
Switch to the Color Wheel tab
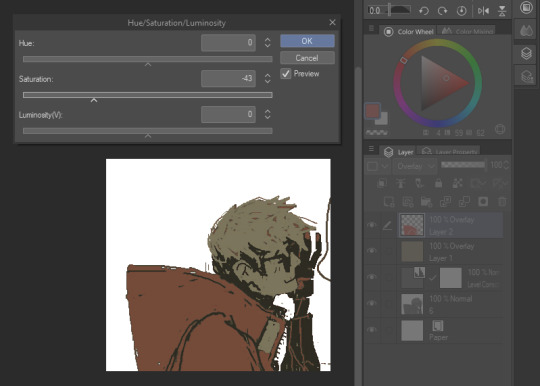tap(409, 32)
